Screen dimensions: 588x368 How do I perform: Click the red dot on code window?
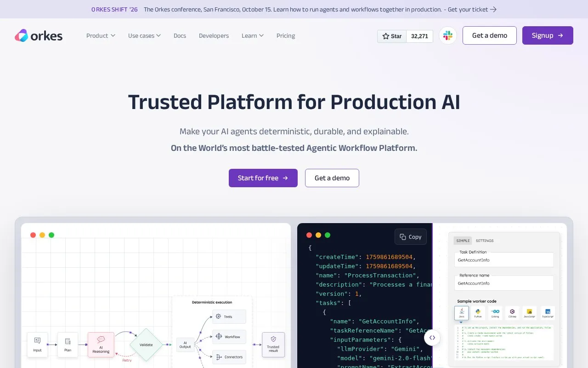(309, 235)
